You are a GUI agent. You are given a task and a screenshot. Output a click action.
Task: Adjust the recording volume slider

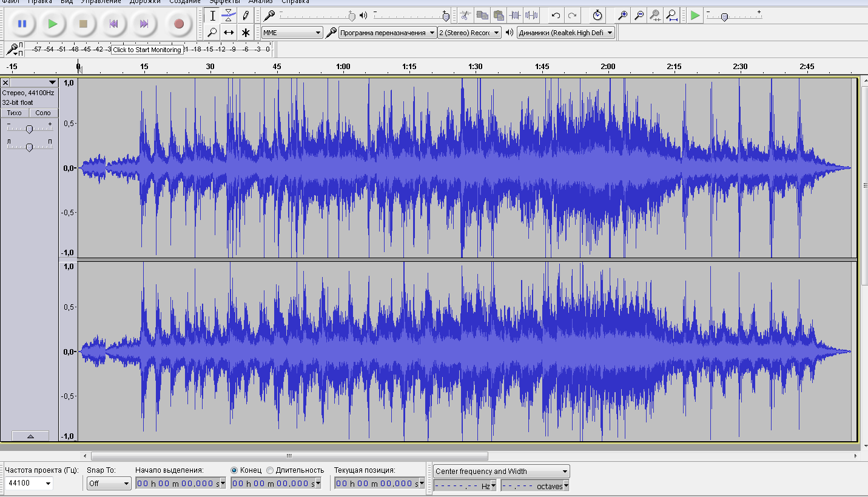pos(316,16)
